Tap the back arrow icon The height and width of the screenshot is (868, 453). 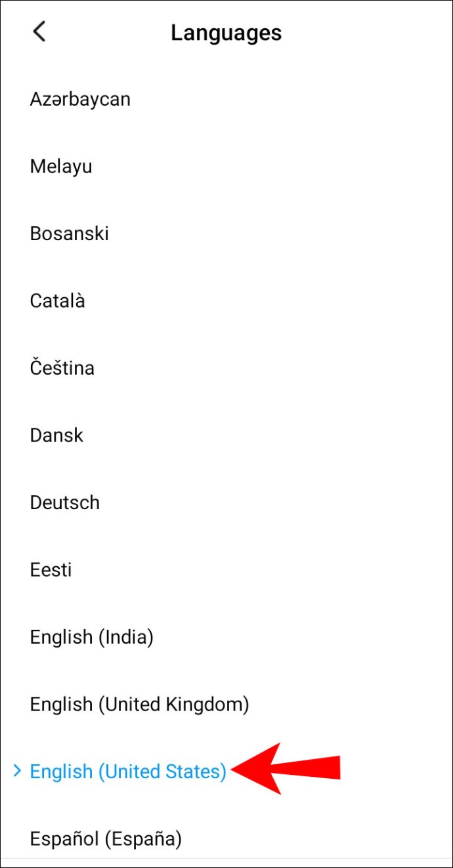coord(39,31)
